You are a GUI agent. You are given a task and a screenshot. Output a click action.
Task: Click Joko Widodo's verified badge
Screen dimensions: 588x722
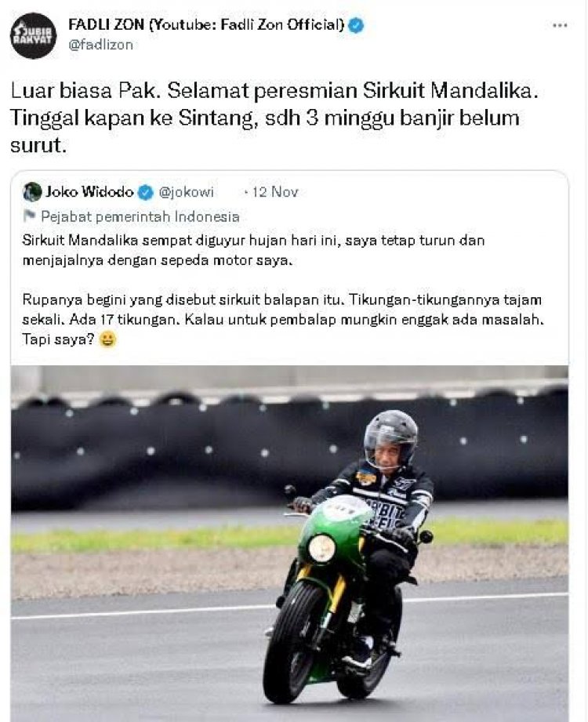[146, 193]
